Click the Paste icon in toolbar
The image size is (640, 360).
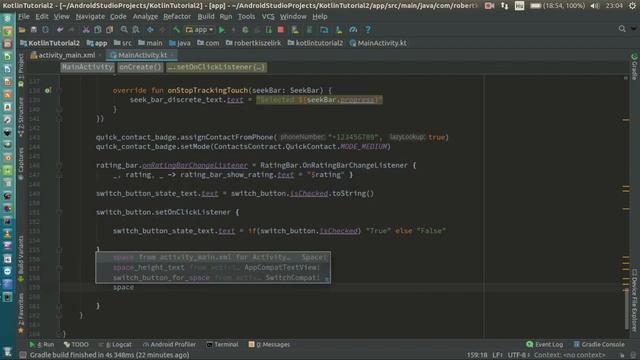tap(109, 30)
